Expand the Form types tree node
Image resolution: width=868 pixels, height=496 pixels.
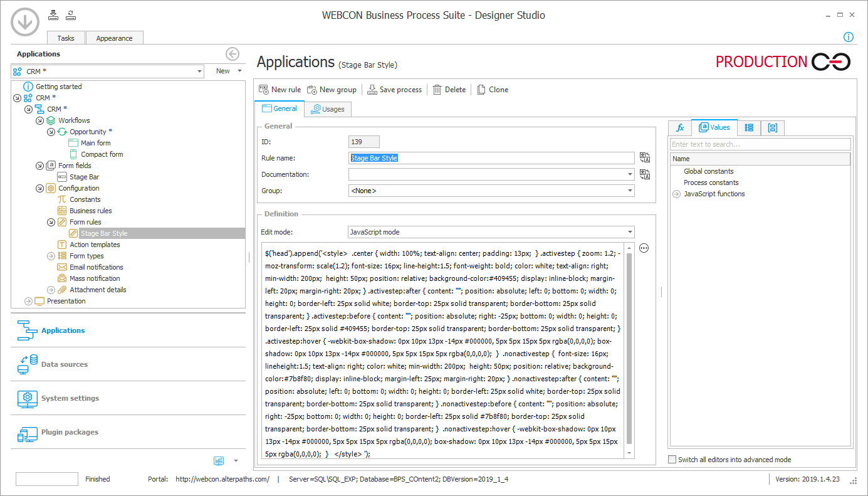[x=51, y=256]
